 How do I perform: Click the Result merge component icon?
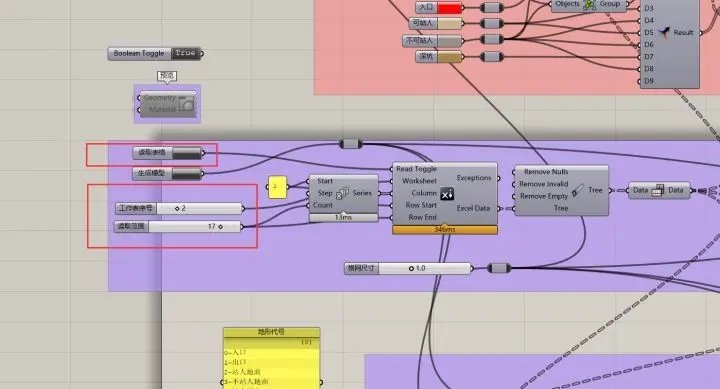coord(664,33)
